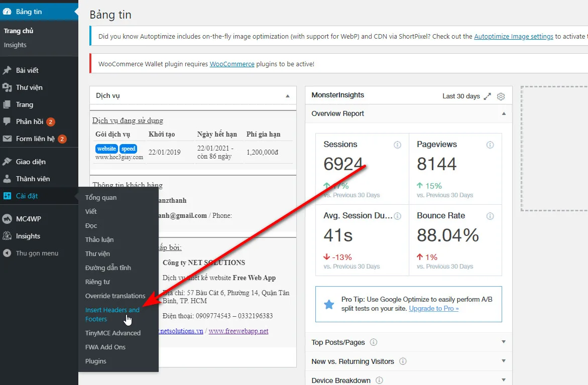Image resolution: width=588 pixels, height=385 pixels.
Task: Click the 1,200,000đ renewal fee cell
Action: [262, 152]
